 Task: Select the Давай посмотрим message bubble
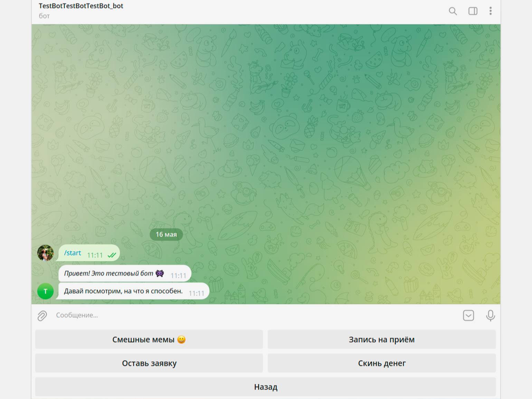(x=134, y=291)
